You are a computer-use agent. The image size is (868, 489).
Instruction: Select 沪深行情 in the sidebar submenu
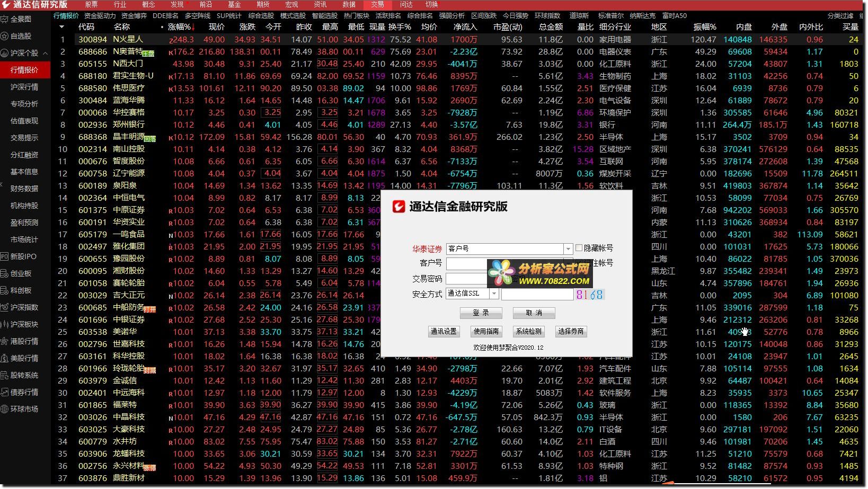coord(24,87)
